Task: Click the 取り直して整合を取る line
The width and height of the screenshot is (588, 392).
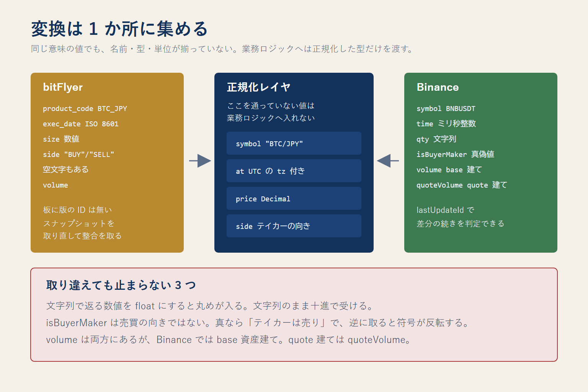Action: [x=82, y=236]
